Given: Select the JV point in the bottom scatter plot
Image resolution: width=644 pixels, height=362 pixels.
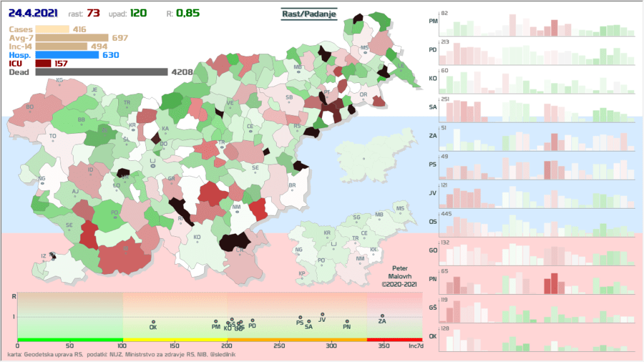Looking at the screenshot, I should [x=322, y=314].
